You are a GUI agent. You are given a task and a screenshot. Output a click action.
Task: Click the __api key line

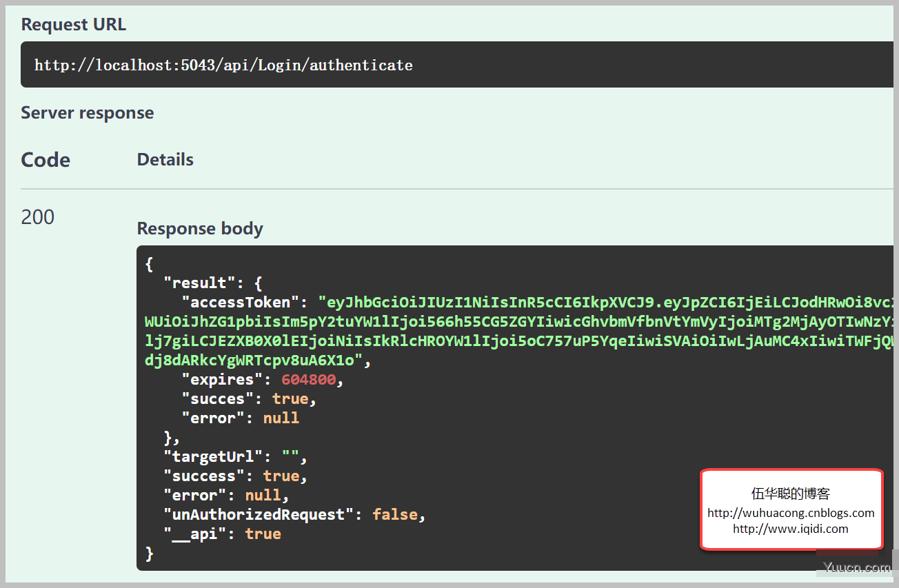pos(222,534)
